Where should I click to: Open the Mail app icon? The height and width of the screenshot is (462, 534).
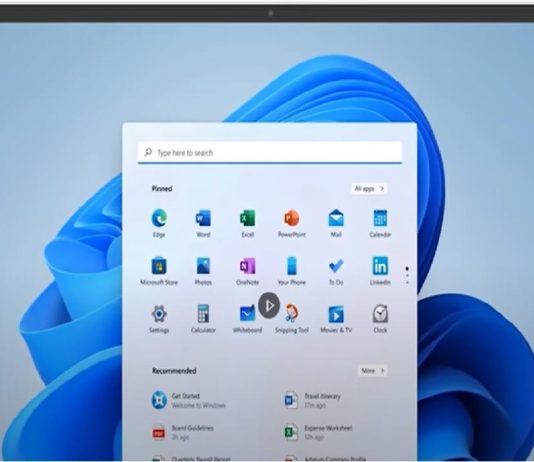336,218
